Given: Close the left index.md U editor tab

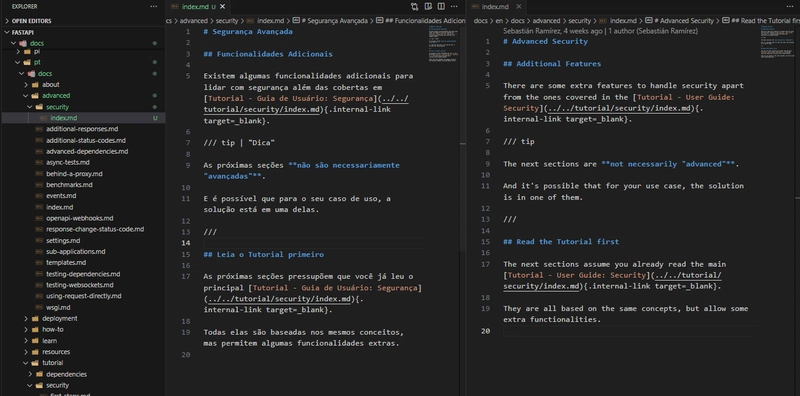Looking at the screenshot, I should pyautogui.click(x=222, y=7).
